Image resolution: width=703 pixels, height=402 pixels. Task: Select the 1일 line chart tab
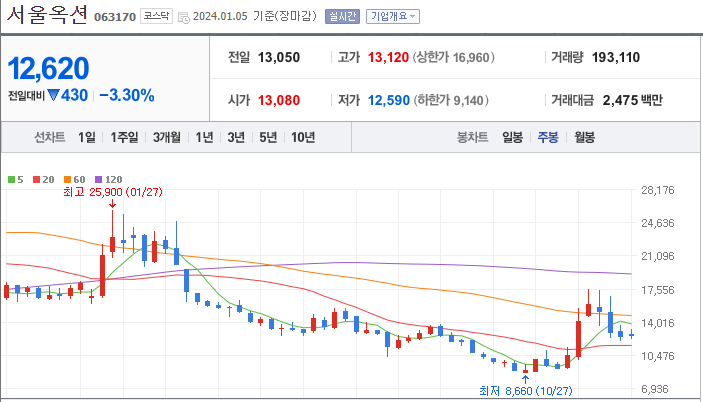pyautogui.click(x=87, y=137)
